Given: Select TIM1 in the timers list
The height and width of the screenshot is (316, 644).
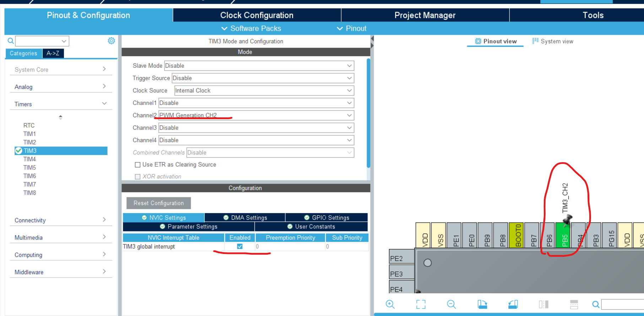Looking at the screenshot, I should pos(29,134).
